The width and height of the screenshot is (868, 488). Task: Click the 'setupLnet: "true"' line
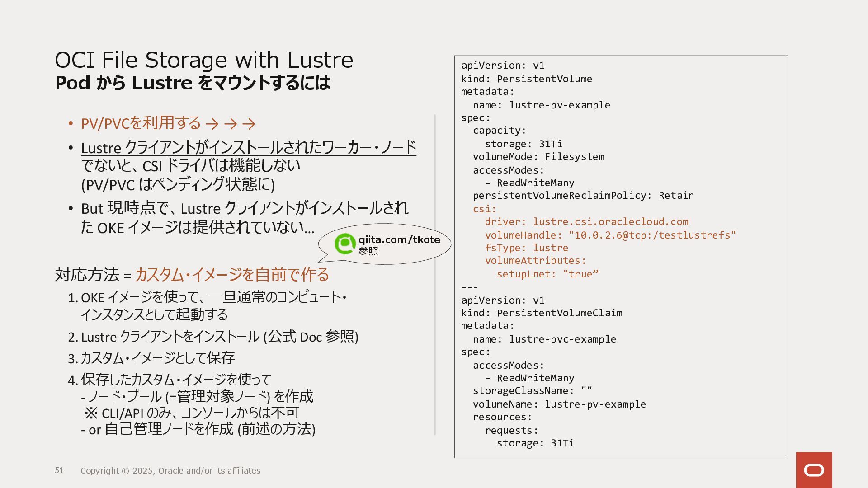(x=547, y=274)
